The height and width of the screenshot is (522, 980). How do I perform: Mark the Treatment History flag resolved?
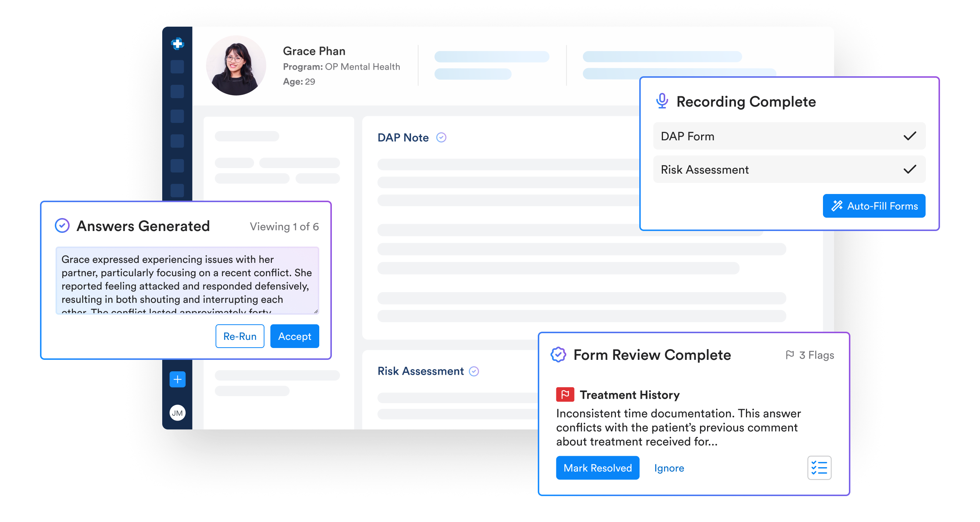[597, 468]
